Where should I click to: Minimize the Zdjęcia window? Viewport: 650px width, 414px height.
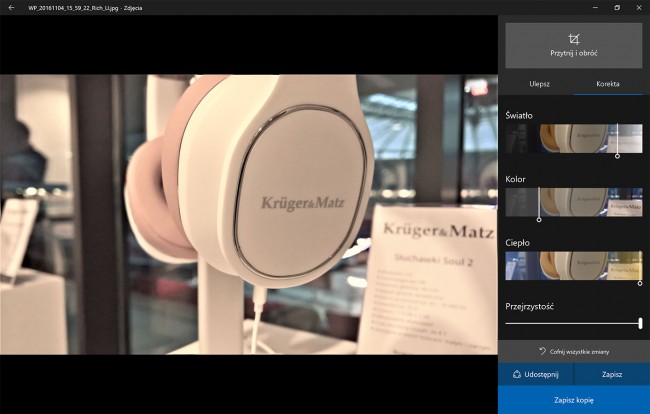tap(595, 7)
